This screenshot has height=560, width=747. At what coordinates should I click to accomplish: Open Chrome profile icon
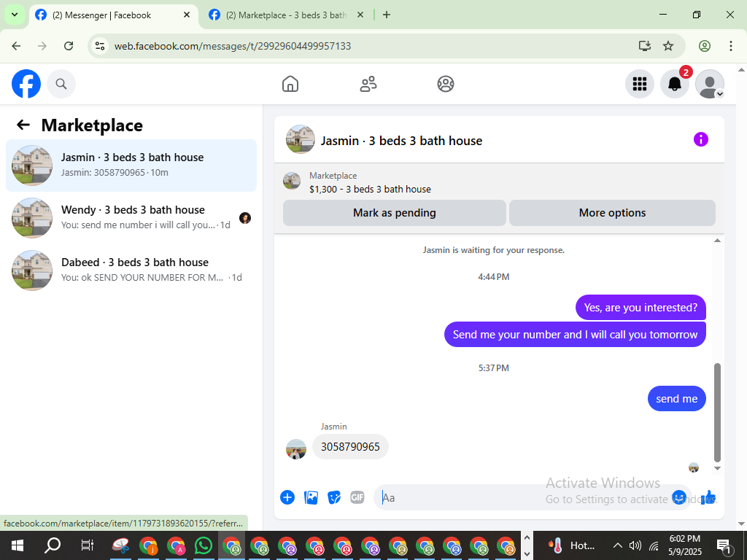coord(705,46)
